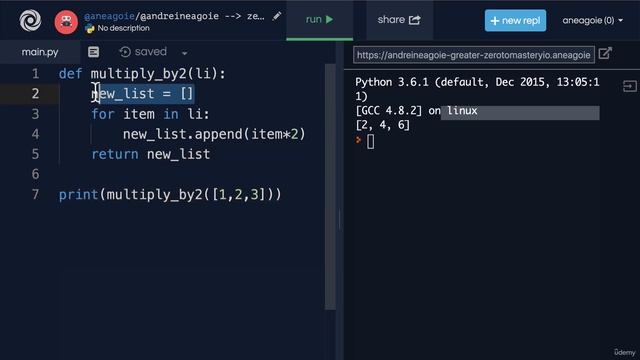Click line number 6 in editor

click(x=36, y=174)
